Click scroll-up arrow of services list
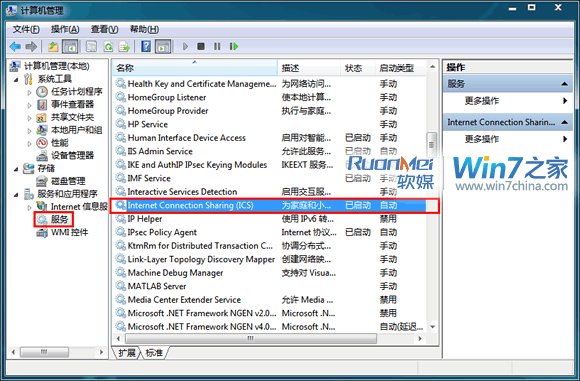 432,67
